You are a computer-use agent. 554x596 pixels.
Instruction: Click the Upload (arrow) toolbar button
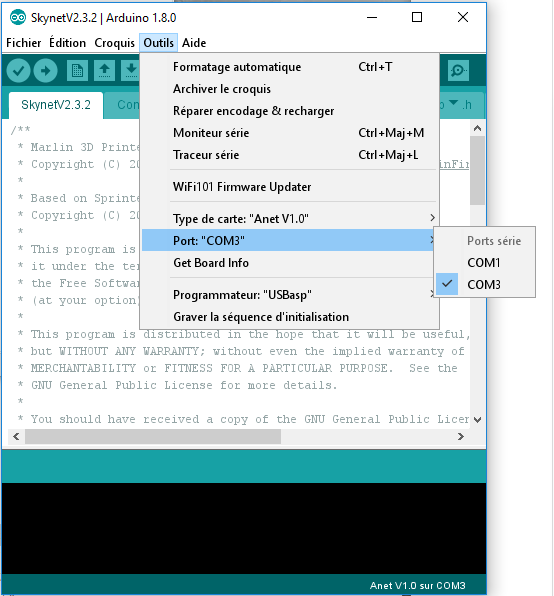click(x=45, y=70)
